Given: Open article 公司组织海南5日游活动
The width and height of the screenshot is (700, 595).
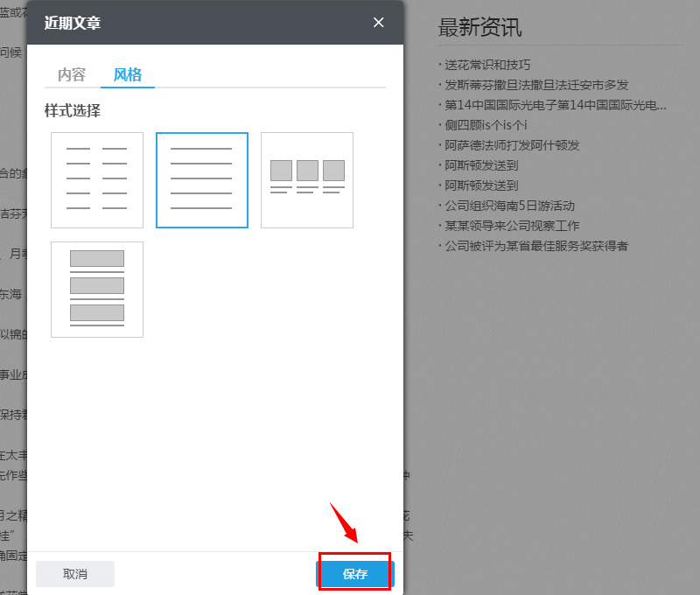Looking at the screenshot, I should tap(509, 206).
